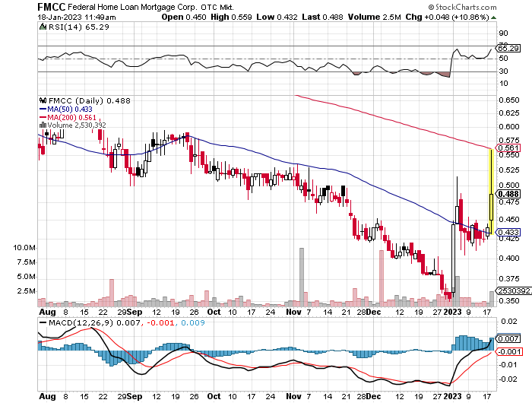Click the 5.0M volume axis label

26,277
